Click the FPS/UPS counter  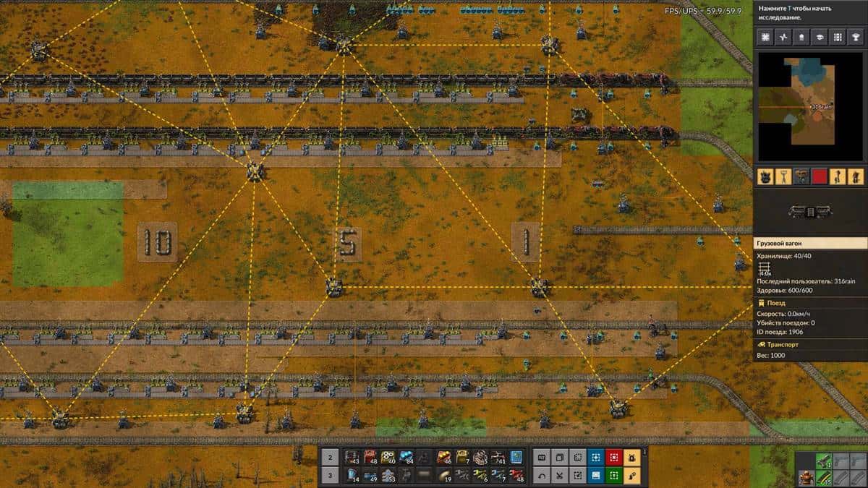[704, 10]
